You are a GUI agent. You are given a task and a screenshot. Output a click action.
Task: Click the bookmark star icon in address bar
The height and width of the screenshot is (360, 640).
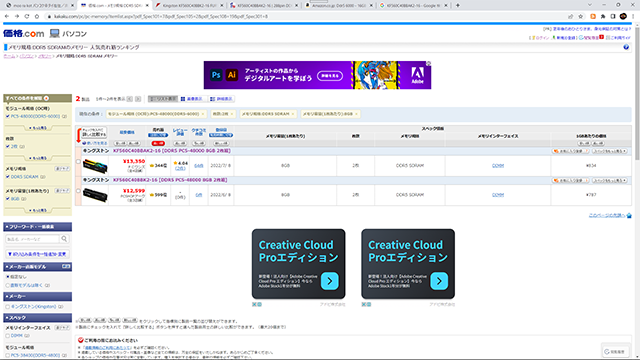point(580,16)
